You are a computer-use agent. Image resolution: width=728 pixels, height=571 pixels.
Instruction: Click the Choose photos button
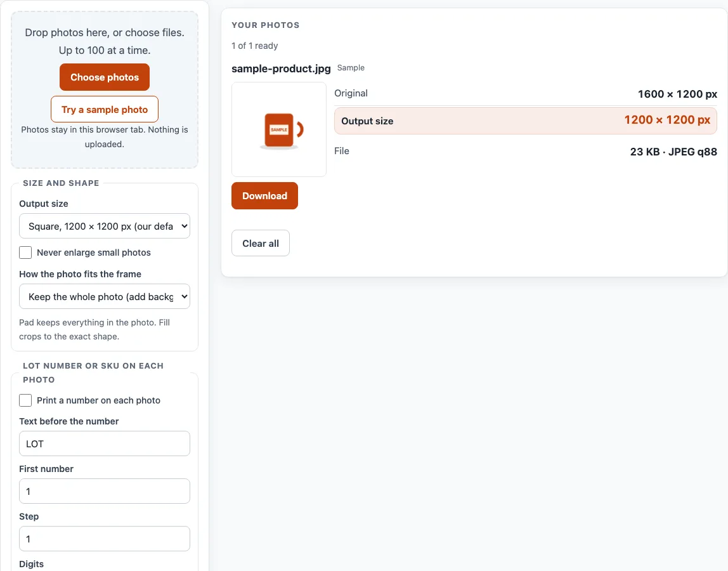105,77
